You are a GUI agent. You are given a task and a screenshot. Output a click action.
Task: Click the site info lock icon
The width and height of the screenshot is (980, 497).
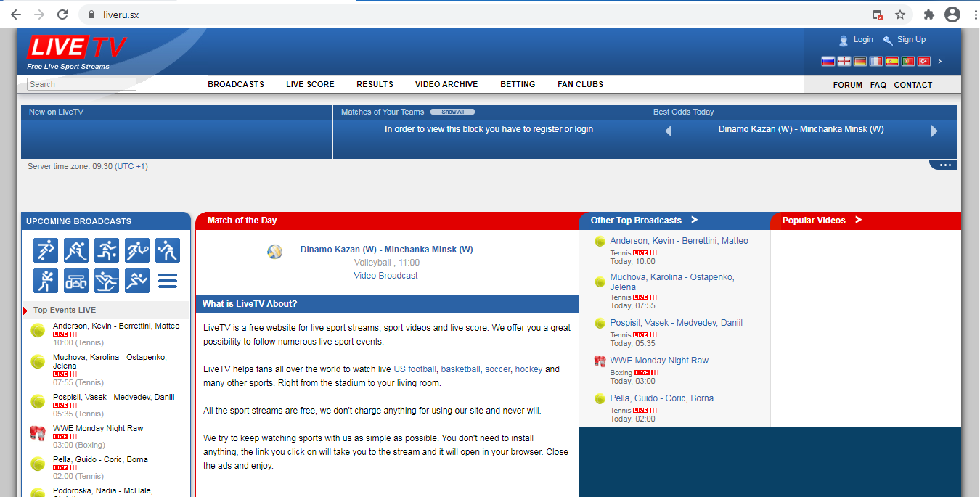(91, 15)
